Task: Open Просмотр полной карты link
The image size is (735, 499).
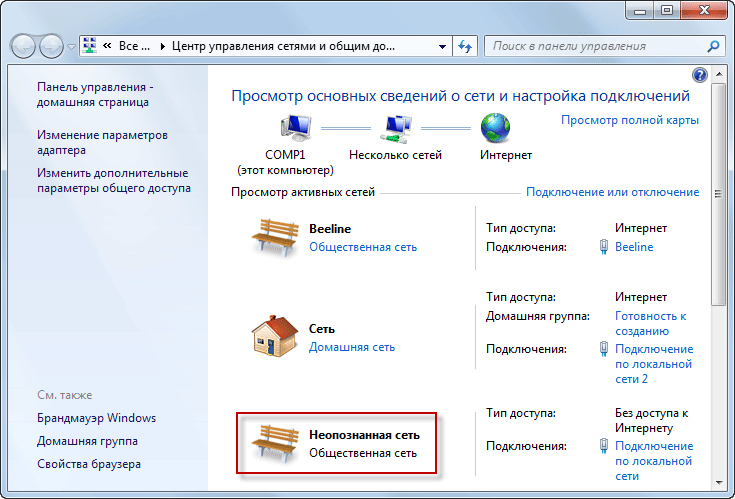Action: click(x=630, y=120)
